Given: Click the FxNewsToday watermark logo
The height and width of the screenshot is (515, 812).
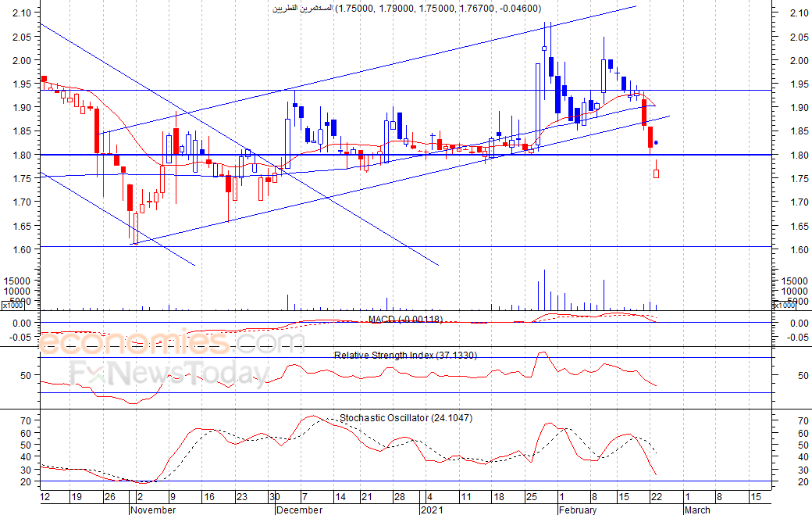Looking at the screenshot, I should [x=169, y=374].
